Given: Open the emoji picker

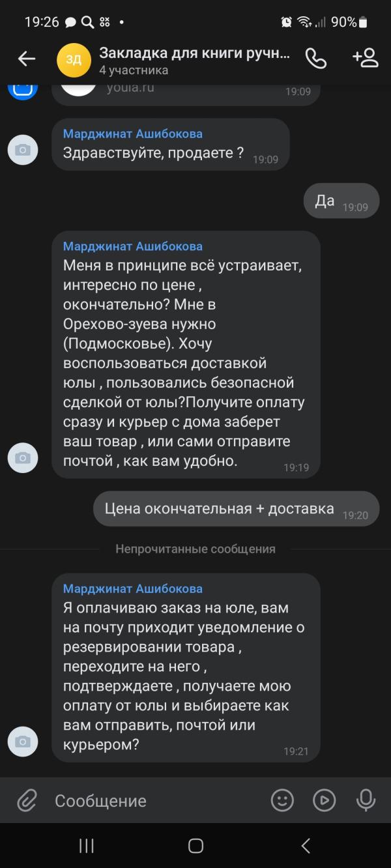Looking at the screenshot, I should point(282,800).
